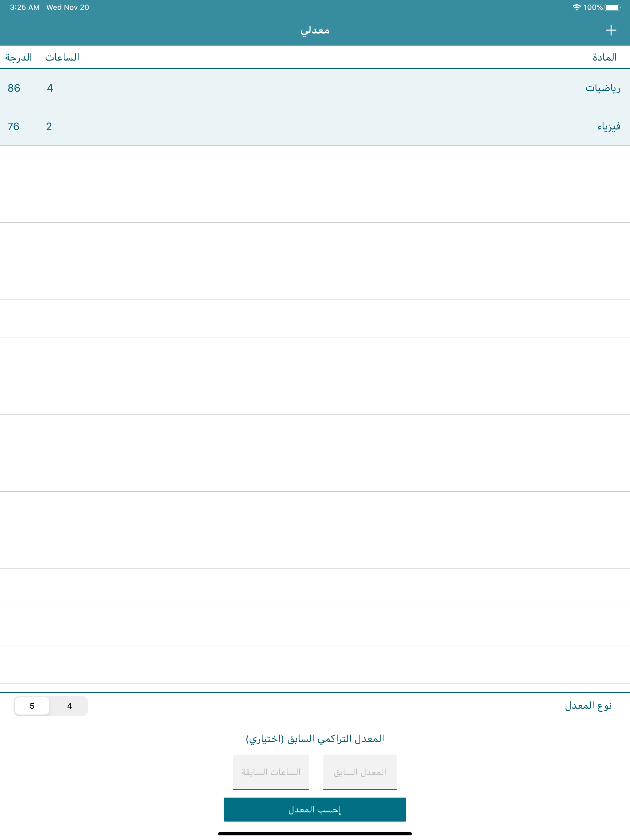Image resolution: width=630 pixels, height=840 pixels.
Task: Focus the الساعات السابقة input field
Action: pyautogui.click(x=271, y=772)
